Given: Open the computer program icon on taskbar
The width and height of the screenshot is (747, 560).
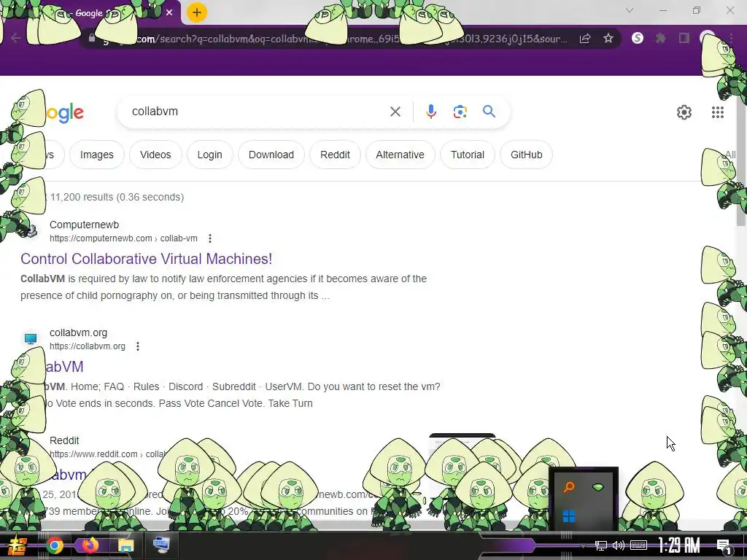Looking at the screenshot, I should tap(161, 545).
